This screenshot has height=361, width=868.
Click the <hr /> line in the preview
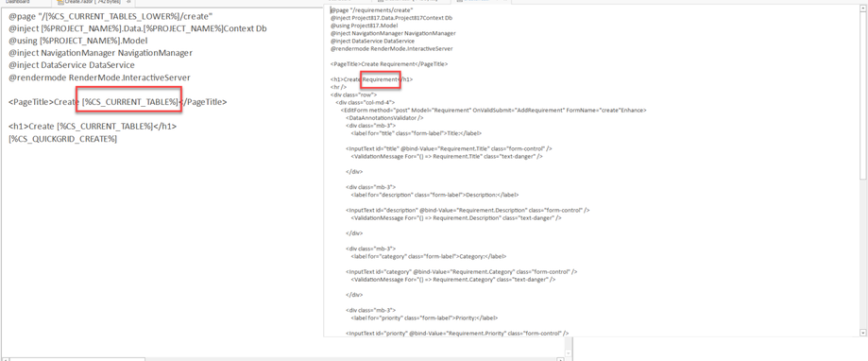coord(338,88)
